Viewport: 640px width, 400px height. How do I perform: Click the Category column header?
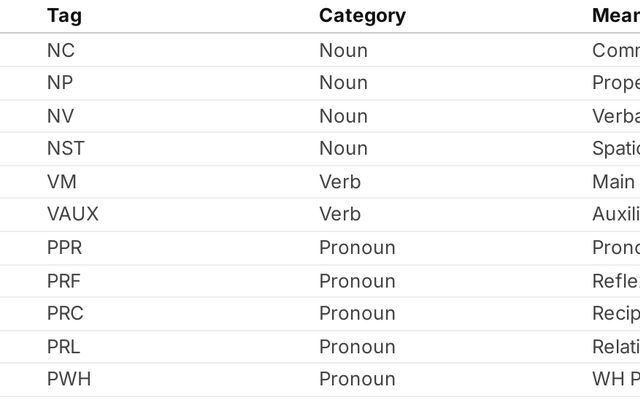pos(362,16)
